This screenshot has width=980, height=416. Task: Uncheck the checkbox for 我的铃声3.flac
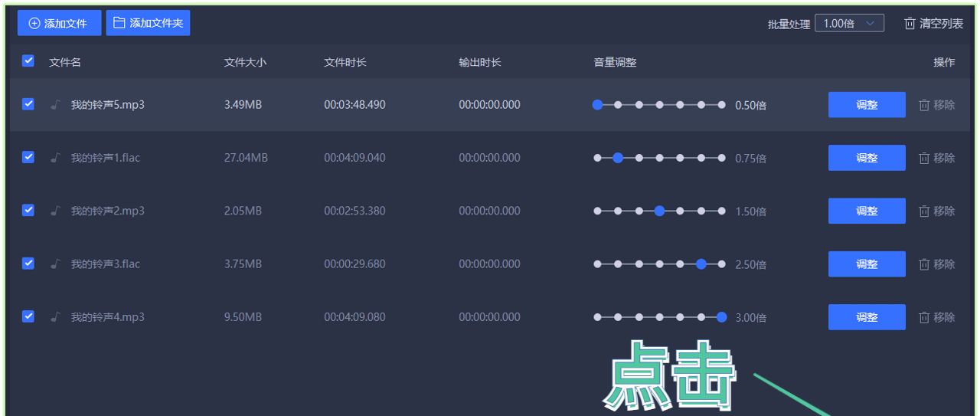tap(28, 263)
